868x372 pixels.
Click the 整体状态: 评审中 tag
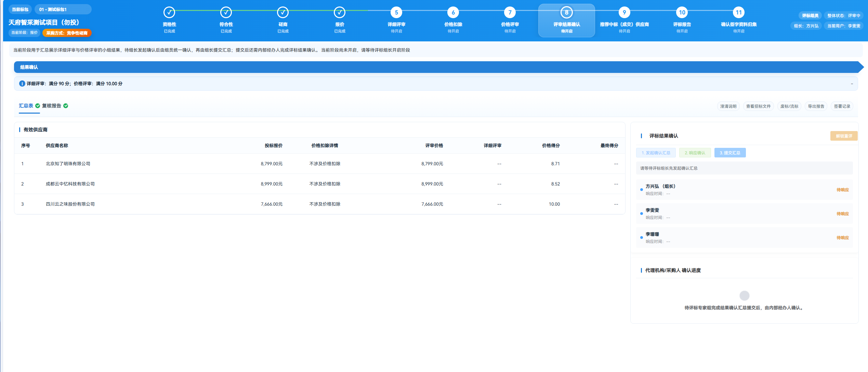point(844,15)
